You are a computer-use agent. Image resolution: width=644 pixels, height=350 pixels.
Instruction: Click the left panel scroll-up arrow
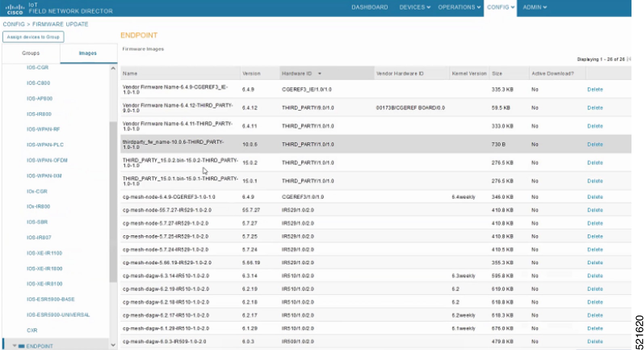click(113, 68)
